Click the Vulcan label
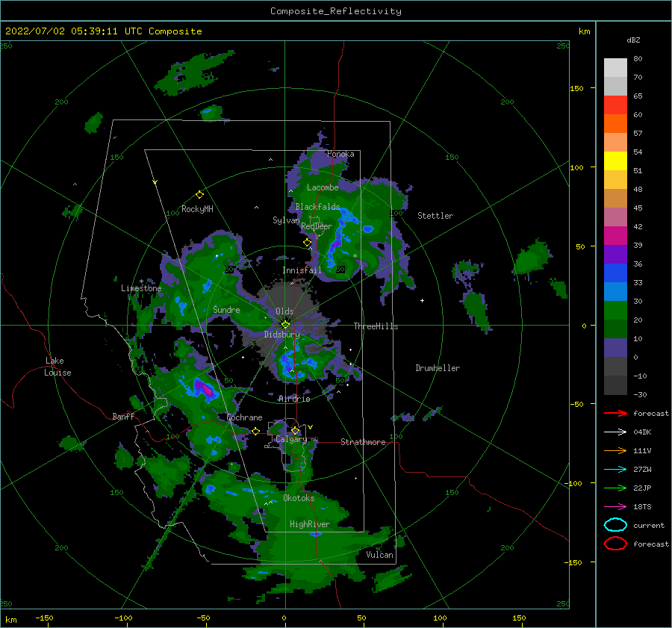 (x=379, y=555)
